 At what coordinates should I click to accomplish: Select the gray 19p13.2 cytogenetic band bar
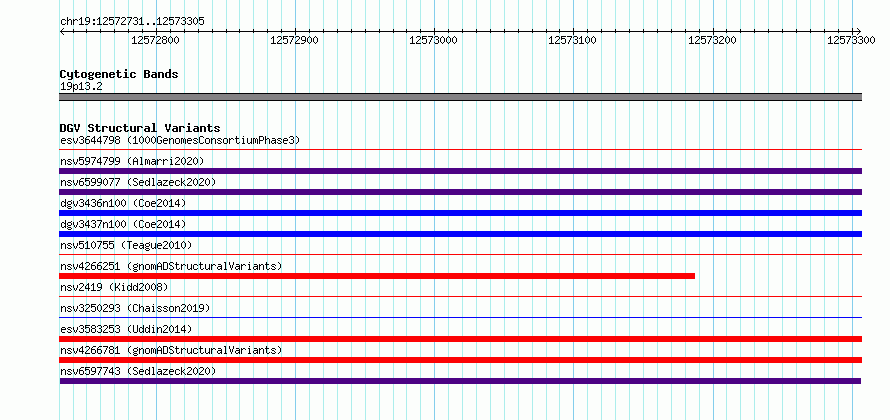[460, 97]
